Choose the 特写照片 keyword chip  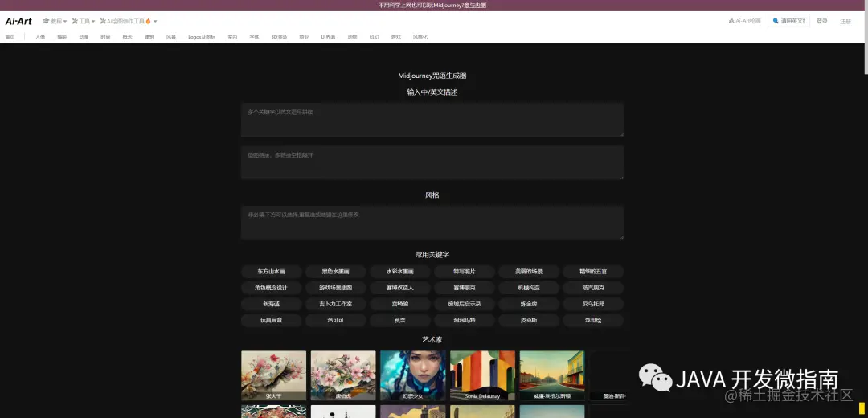click(x=465, y=271)
